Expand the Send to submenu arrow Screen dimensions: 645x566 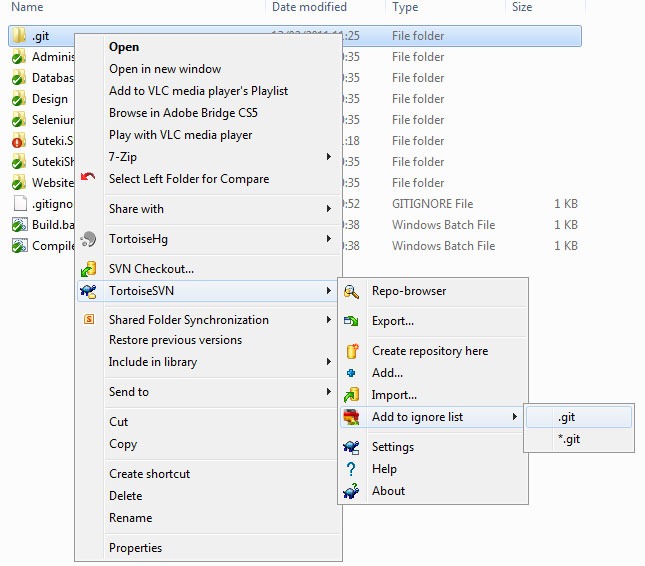329,392
